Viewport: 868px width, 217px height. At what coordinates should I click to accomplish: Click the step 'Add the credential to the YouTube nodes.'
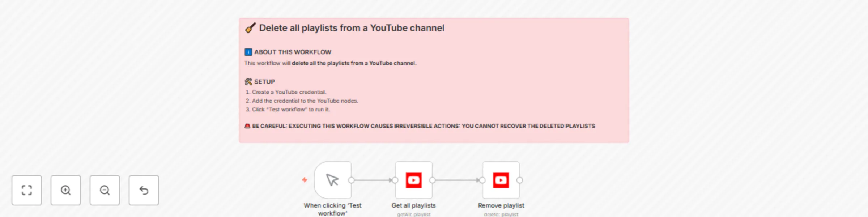coord(305,101)
